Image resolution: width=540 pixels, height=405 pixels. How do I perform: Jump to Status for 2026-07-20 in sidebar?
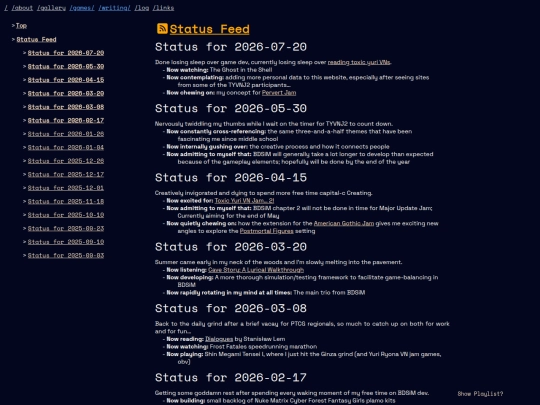(x=66, y=53)
